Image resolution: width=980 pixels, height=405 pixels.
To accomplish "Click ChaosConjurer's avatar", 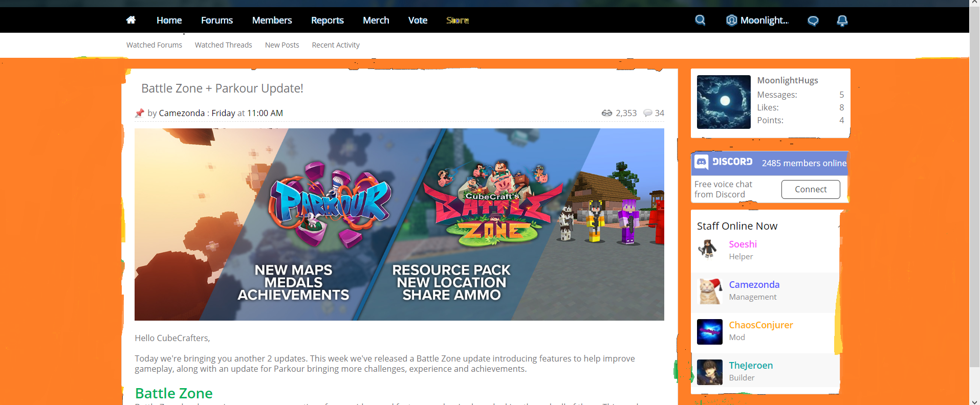I will 710,332.
